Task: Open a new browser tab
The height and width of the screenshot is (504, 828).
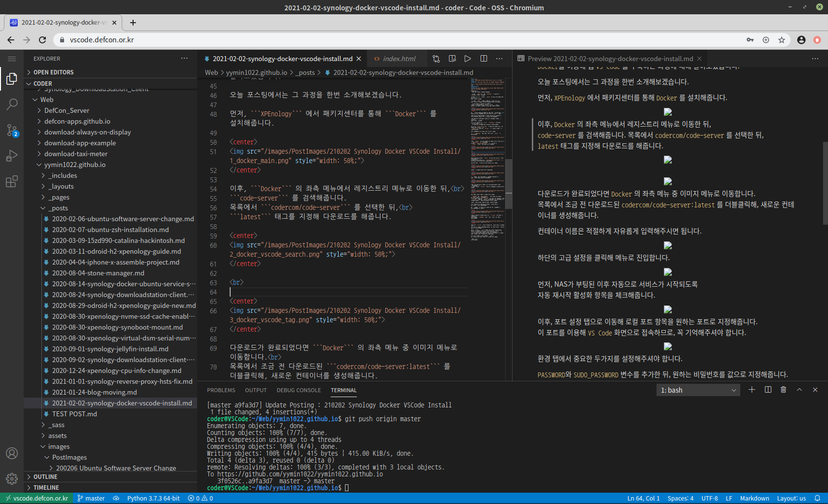Action: [x=133, y=23]
